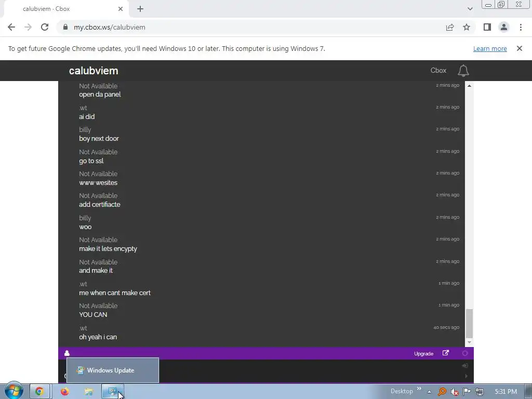Viewport: 532px width, 399px height.
Task: Click the send arrow beside message box
Action: [x=466, y=376]
